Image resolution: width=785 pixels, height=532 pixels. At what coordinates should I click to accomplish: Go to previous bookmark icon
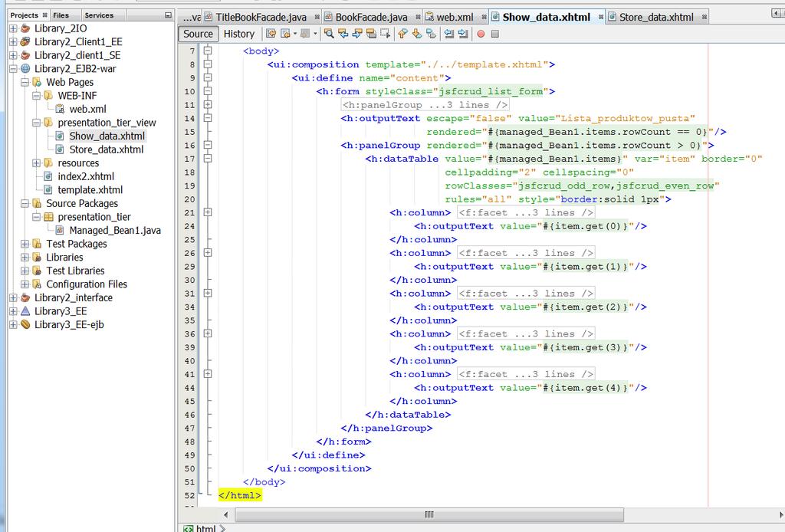pyautogui.click(x=402, y=34)
